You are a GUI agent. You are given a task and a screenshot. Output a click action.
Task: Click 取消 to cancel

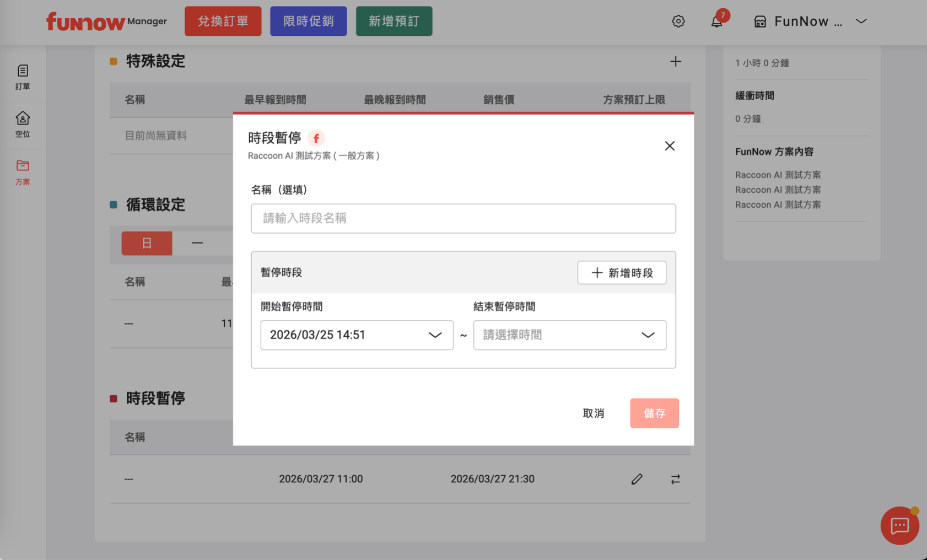(x=594, y=413)
